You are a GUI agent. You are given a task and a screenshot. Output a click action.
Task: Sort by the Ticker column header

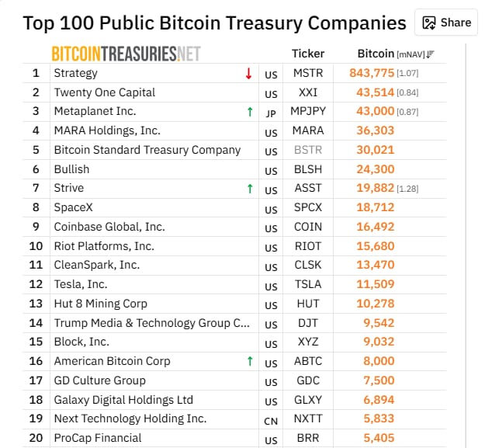coord(308,54)
